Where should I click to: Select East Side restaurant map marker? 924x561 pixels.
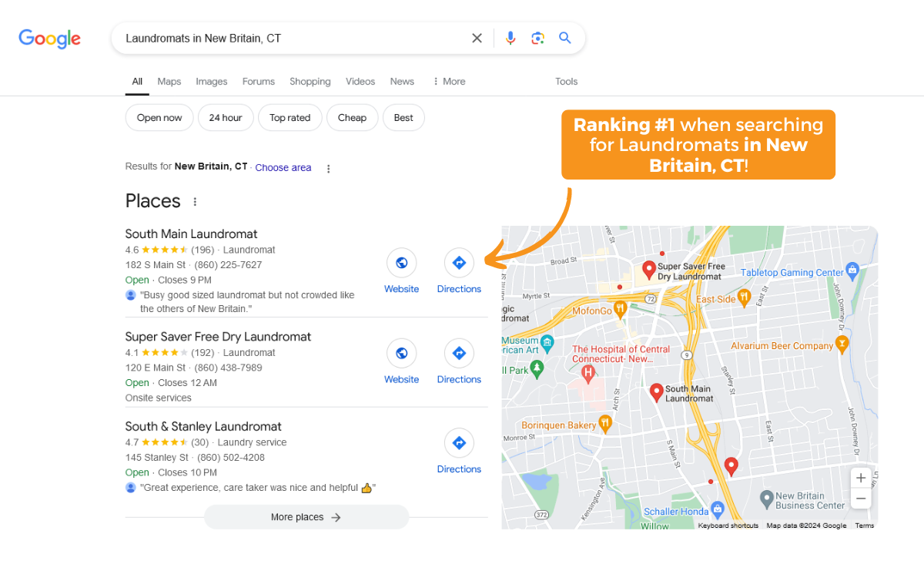tap(744, 296)
